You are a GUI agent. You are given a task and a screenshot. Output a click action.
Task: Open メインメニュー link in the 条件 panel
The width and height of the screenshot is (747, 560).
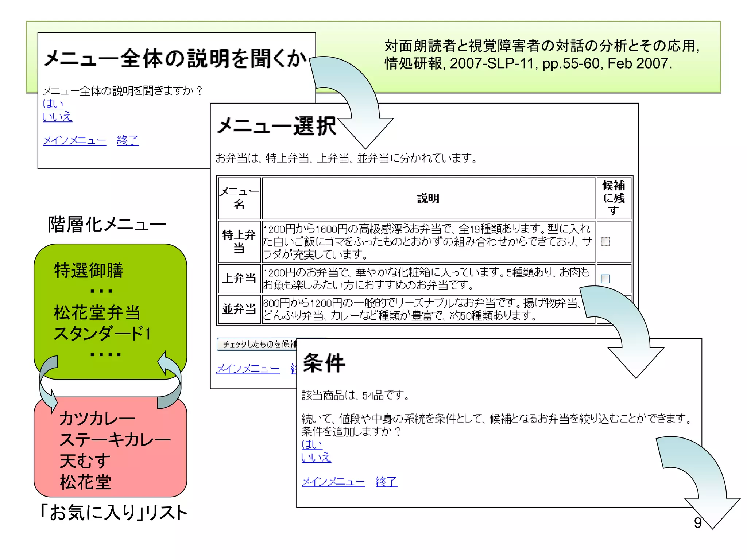click(x=333, y=482)
